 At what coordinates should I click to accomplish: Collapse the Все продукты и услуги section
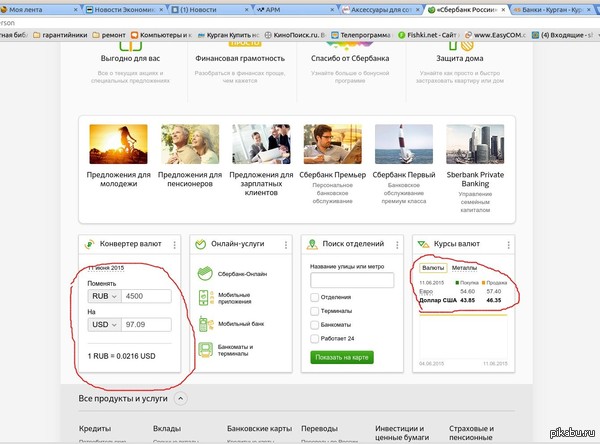181,398
